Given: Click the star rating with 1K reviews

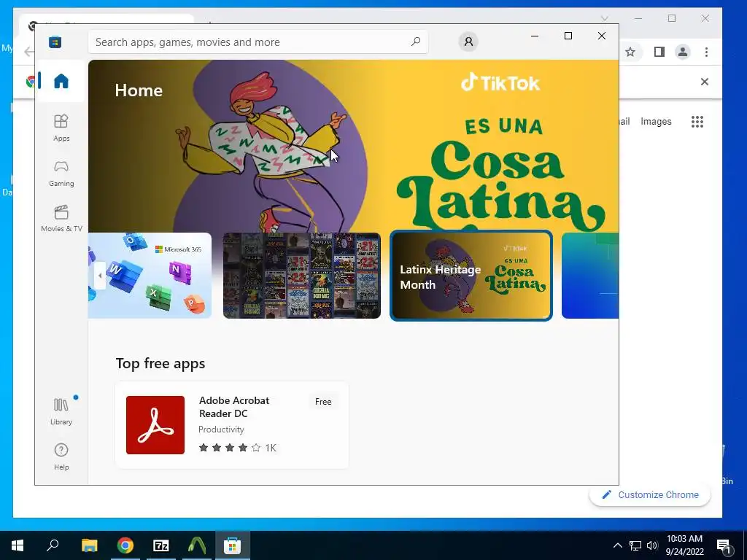Looking at the screenshot, I should click(237, 448).
